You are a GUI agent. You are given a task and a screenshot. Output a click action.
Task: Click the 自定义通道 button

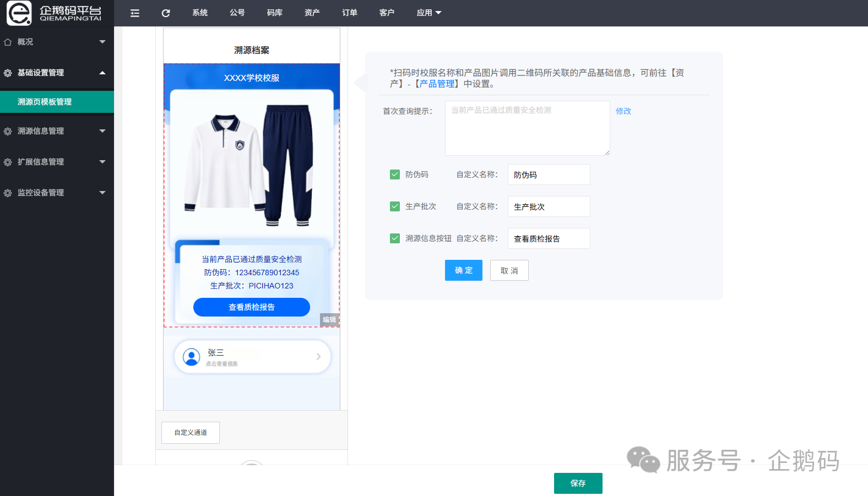pos(191,433)
